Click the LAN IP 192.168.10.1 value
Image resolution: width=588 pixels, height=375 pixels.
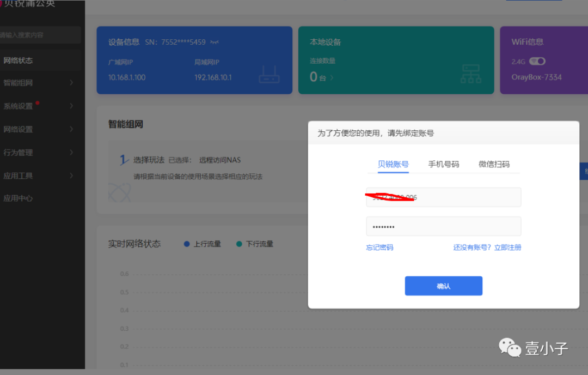[x=213, y=77]
